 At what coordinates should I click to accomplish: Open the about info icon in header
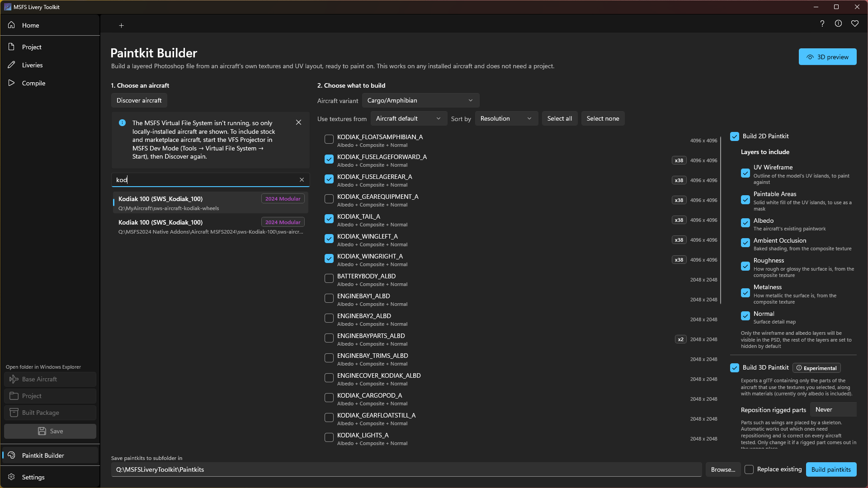[x=839, y=23]
